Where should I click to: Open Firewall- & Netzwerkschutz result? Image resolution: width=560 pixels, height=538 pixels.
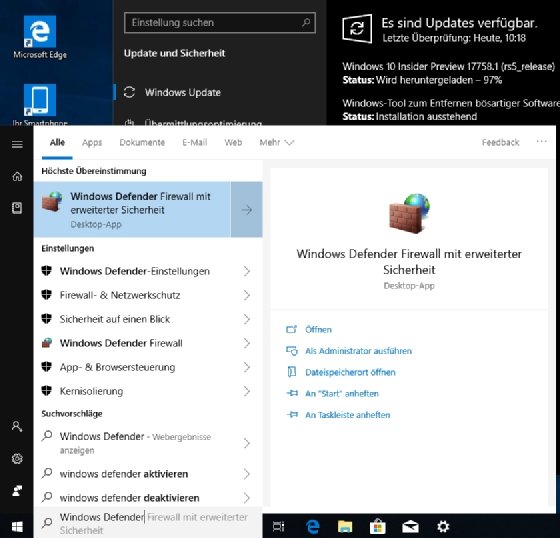148,295
